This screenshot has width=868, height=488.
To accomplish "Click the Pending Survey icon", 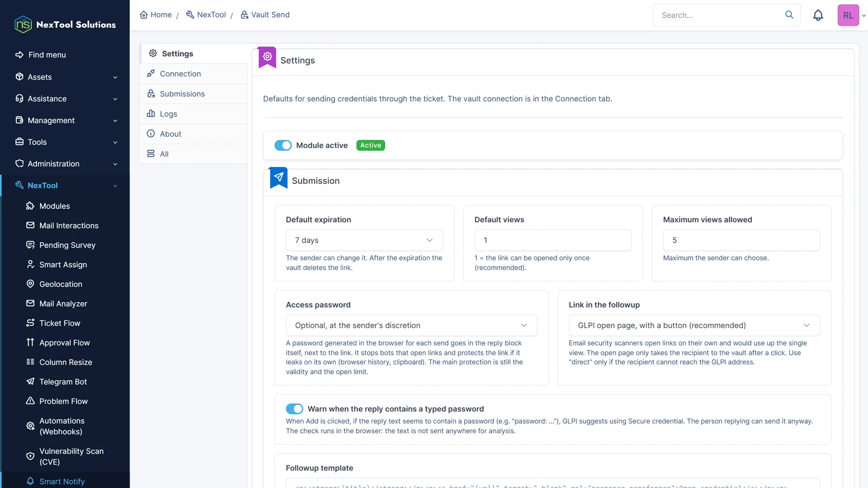I will tap(30, 245).
